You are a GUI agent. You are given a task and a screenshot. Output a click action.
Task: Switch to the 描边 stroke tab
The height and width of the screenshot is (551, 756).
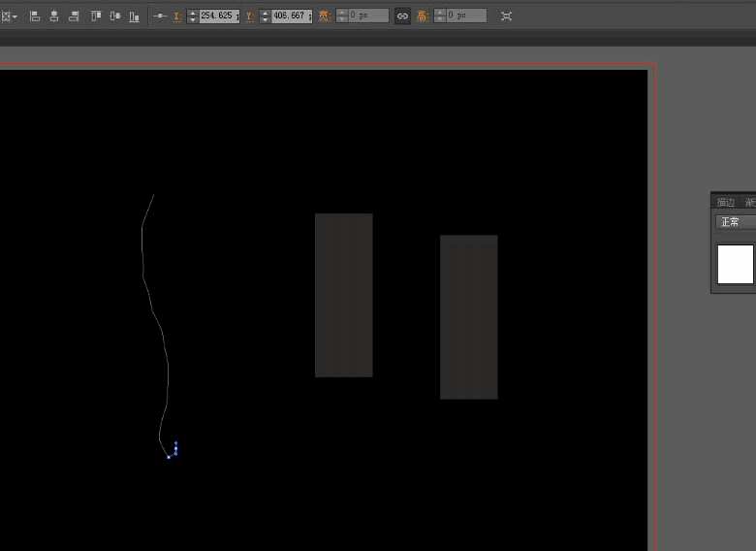pos(726,202)
